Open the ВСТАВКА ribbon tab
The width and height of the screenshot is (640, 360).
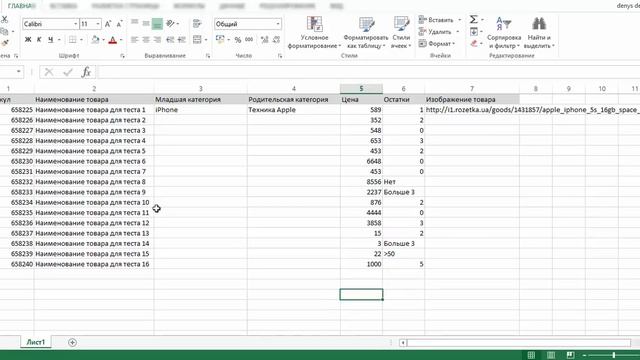[63, 6]
